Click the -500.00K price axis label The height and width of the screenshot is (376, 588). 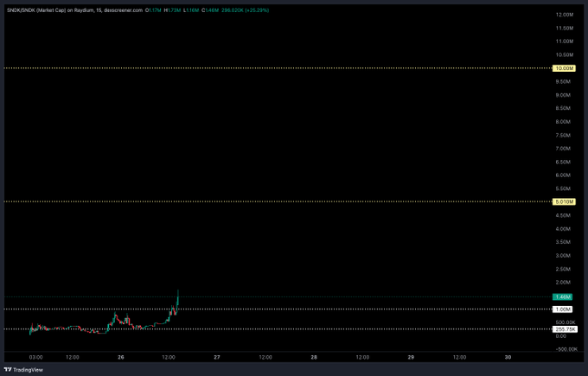pyautogui.click(x=566, y=349)
